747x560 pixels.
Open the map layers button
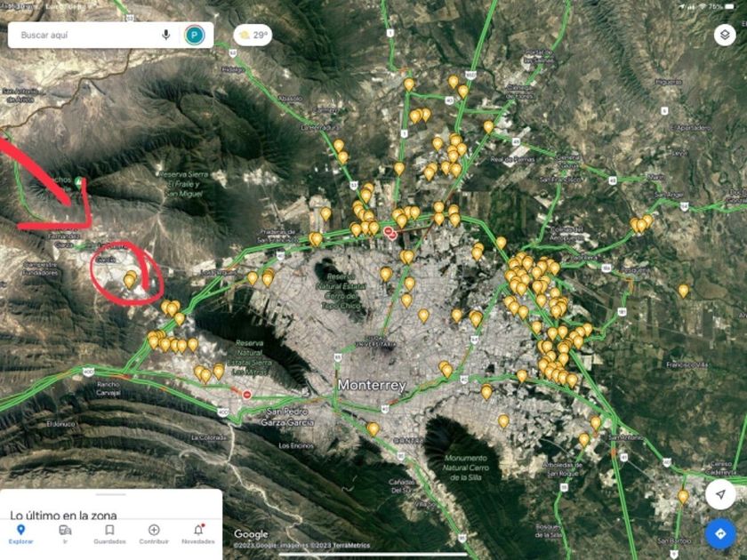725,36
